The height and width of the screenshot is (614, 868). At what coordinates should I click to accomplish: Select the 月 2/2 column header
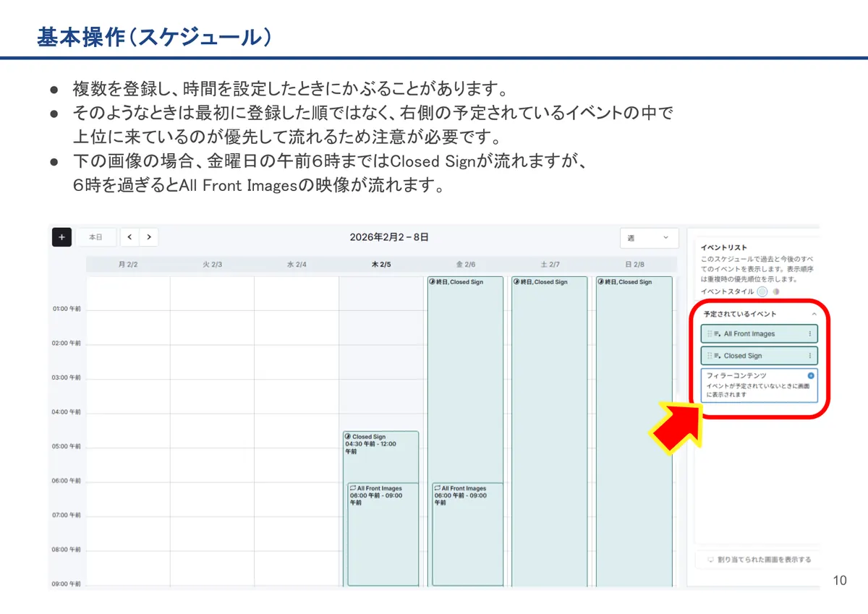(128, 265)
